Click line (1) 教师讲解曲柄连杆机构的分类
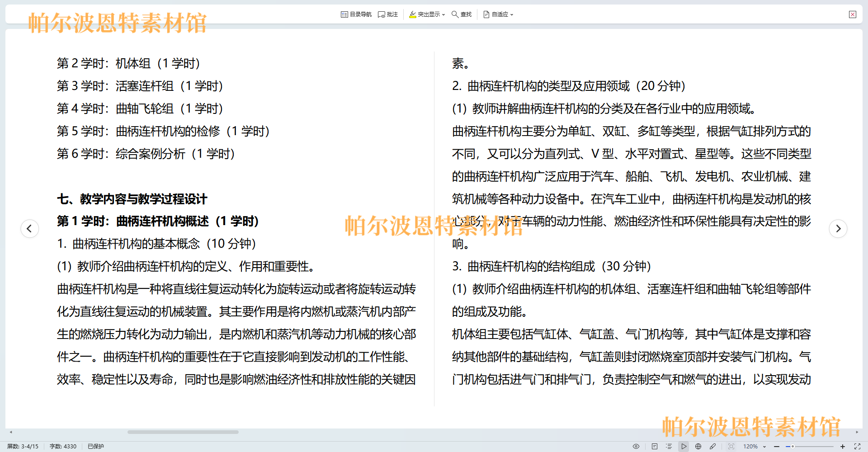The width and height of the screenshot is (868, 452). point(604,108)
